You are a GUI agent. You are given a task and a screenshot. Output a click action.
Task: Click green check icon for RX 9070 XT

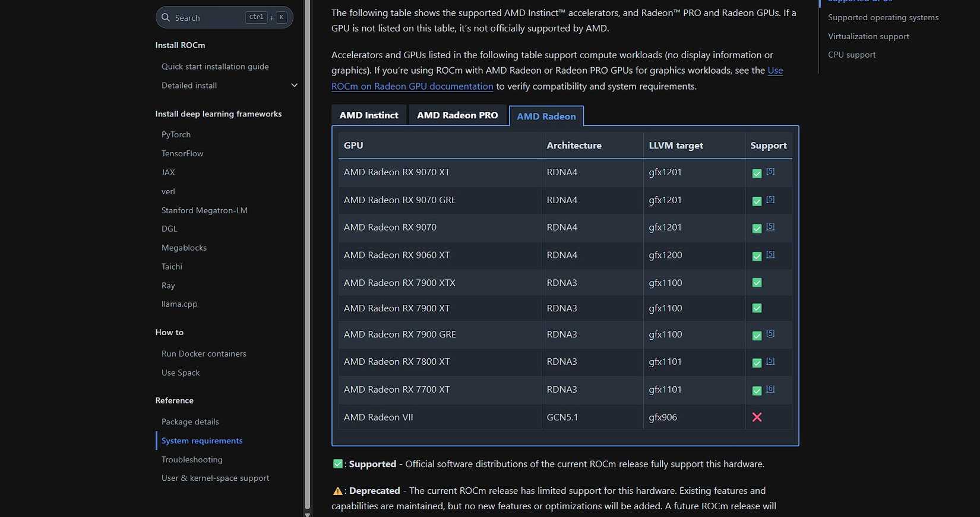point(757,174)
